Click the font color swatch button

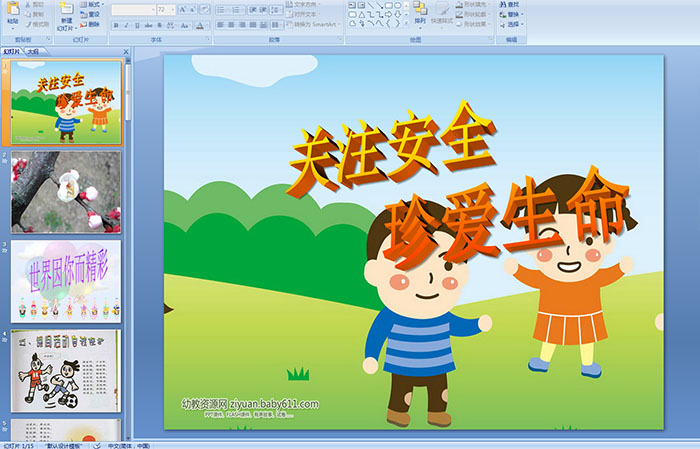200,25
